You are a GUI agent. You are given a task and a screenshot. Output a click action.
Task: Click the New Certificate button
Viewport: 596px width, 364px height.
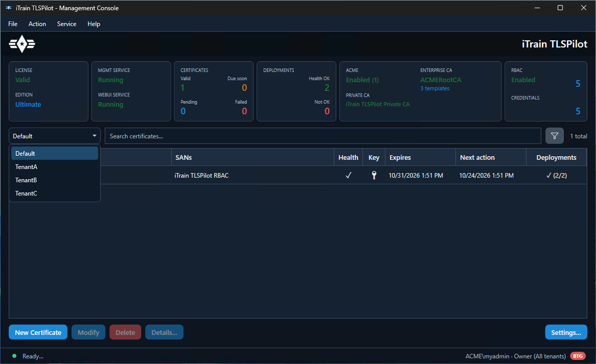pyautogui.click(x=38, y=332)
